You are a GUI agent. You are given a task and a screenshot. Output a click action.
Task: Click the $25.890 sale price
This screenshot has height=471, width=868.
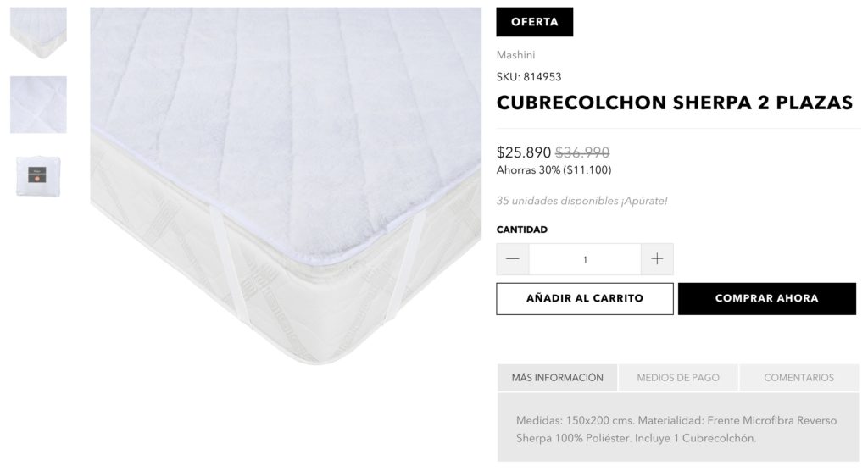pyautogui.click(x=524, y=152)
